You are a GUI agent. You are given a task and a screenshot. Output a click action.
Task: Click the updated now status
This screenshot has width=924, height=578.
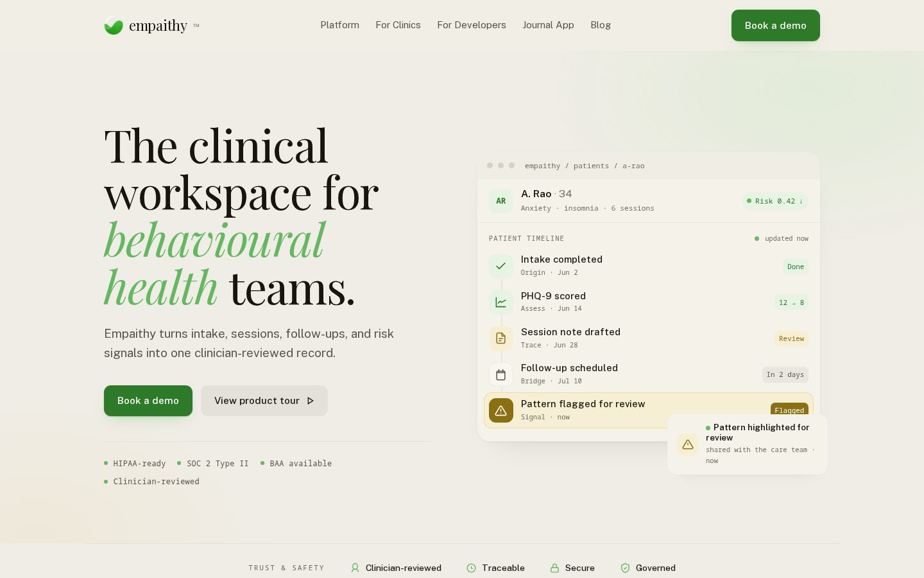[x=782, y=238]
